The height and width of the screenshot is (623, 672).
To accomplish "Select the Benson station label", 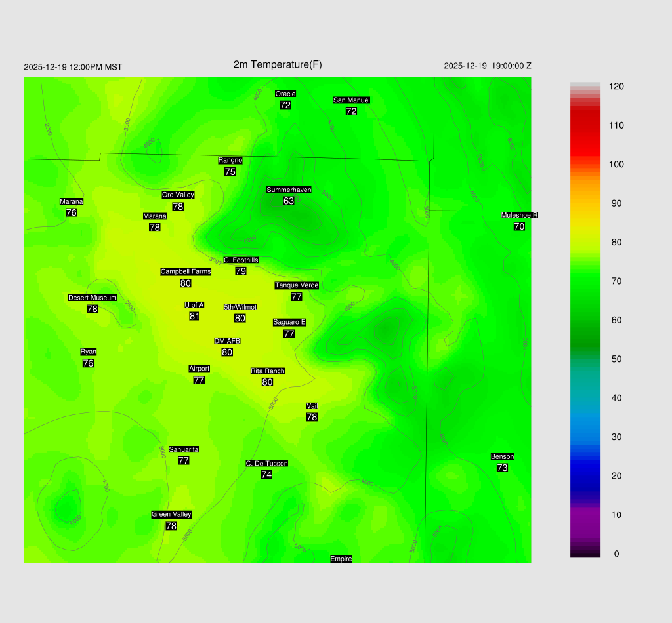I will pyautogui.click(x=502, y=456).
